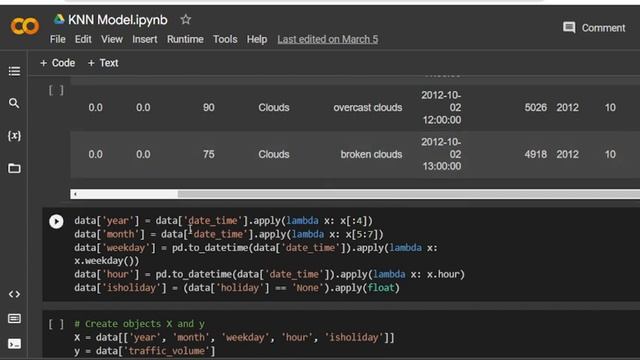Click the value 75 in the table
640x360 pixels.
209,154
